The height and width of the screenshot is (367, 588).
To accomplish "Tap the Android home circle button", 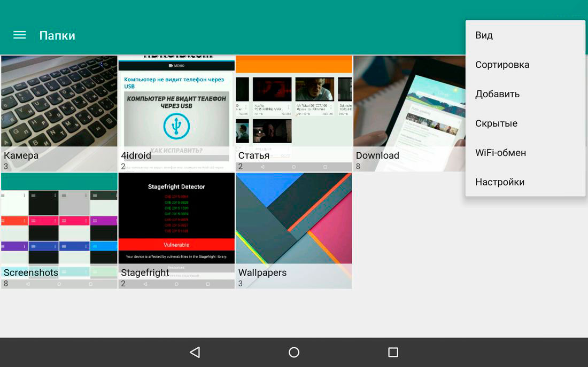I will (x=294, y=352).
